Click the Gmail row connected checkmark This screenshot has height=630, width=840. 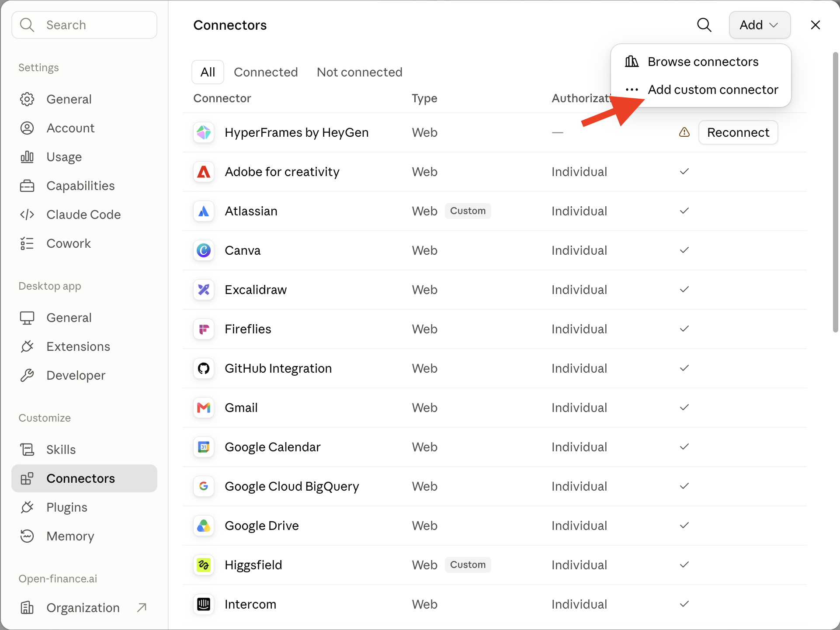click(x=684, y=407)
